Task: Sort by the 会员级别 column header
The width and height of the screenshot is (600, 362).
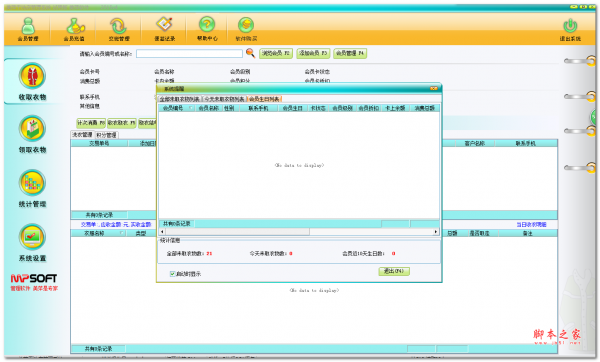Action: coord(342,108)
